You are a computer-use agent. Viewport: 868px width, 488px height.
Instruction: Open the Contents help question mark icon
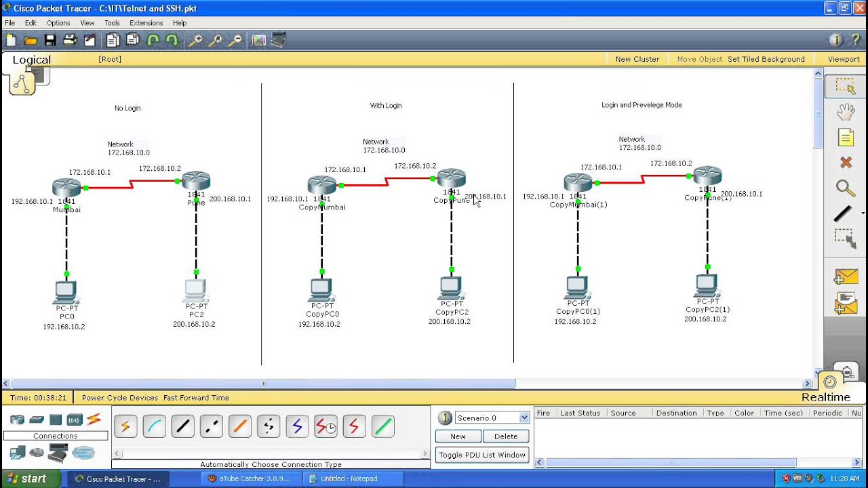coord(855,40)
